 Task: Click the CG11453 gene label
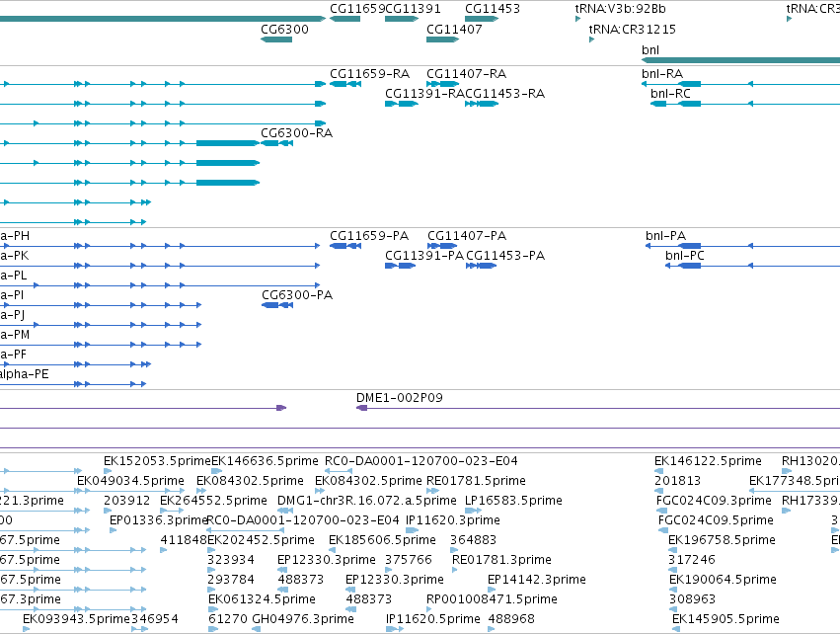[492, 9]
